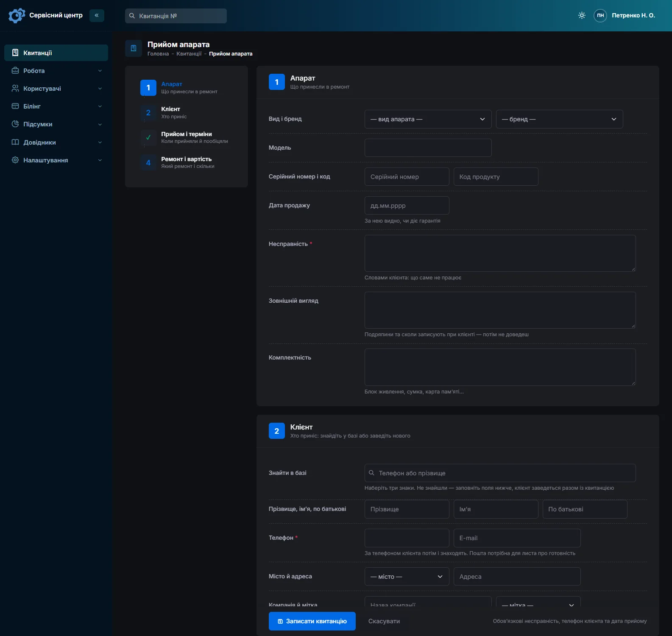Image resolution: width=672 pixels, height=636 pixels.
Task: Click the Довідники book icon
Action: coord(15,142)
